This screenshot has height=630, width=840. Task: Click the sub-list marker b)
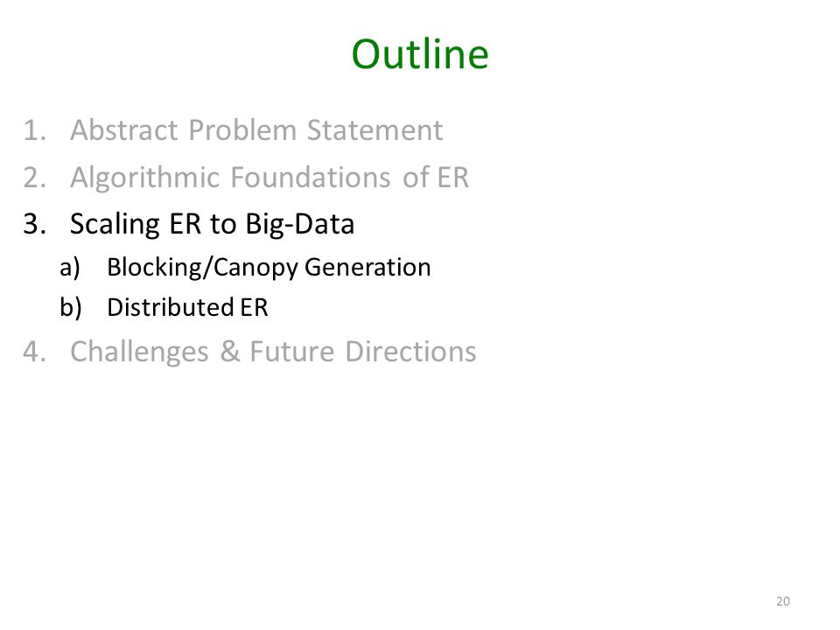(71, 307)
